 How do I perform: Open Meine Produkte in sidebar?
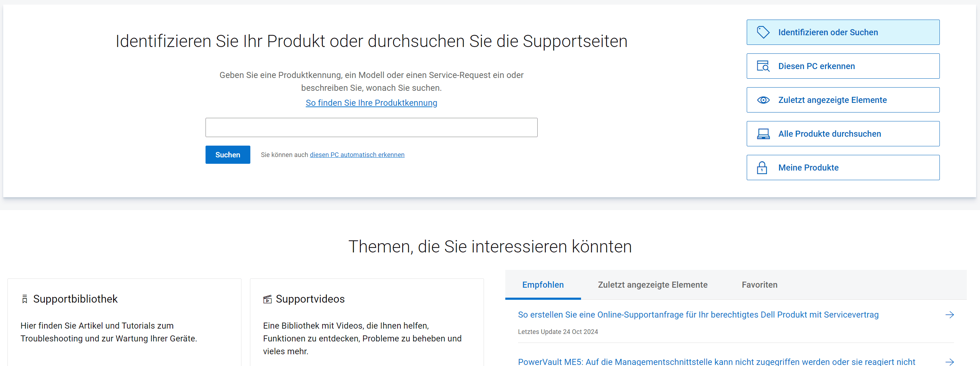coord(843,168)
